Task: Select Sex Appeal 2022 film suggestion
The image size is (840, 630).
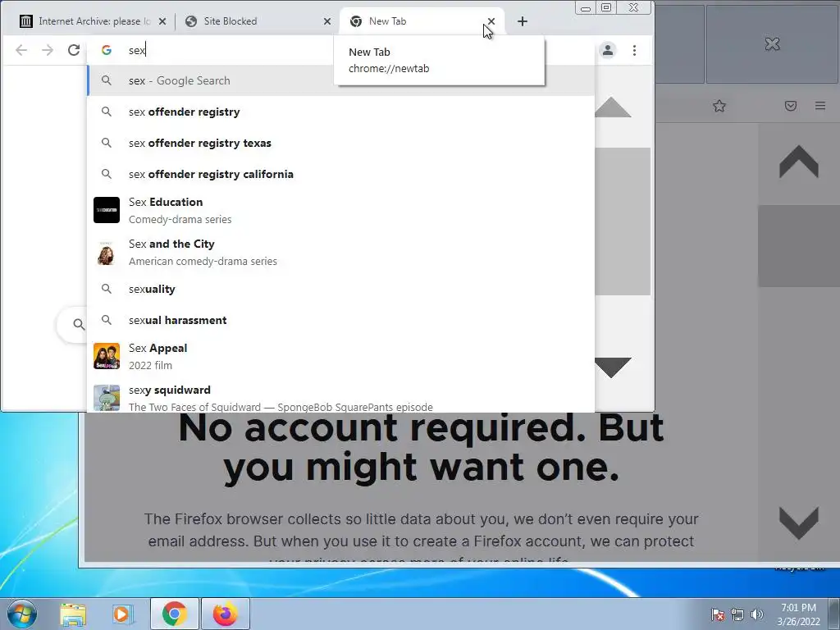Action: pos(340,356)
